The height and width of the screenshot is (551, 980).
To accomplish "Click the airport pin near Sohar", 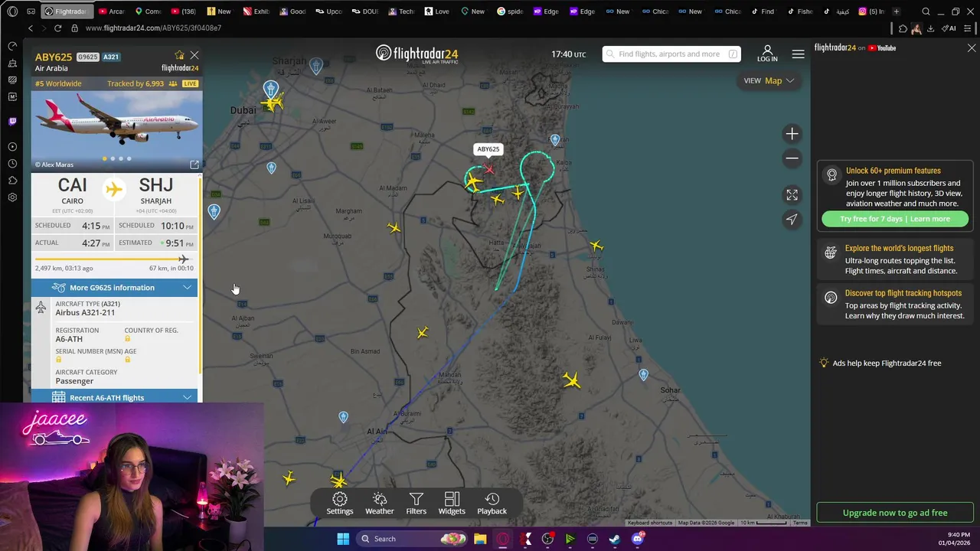I will [643, 374].
